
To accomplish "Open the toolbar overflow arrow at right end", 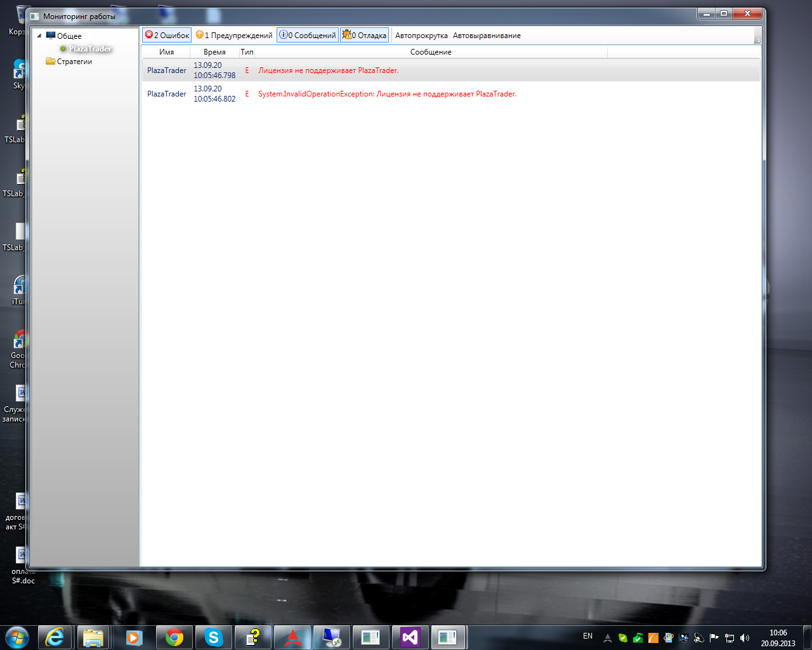I will click(x=757, y=36).
